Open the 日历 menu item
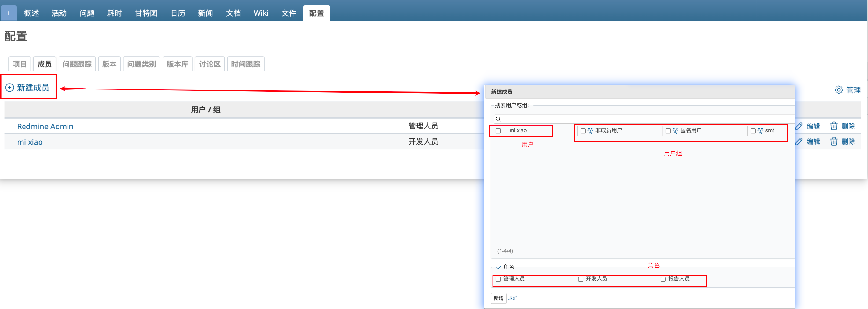868x309 pixels. 178,13
